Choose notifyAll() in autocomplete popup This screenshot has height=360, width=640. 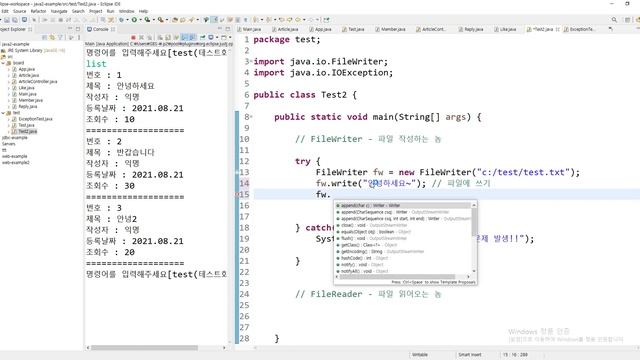(x=403, y=271)
